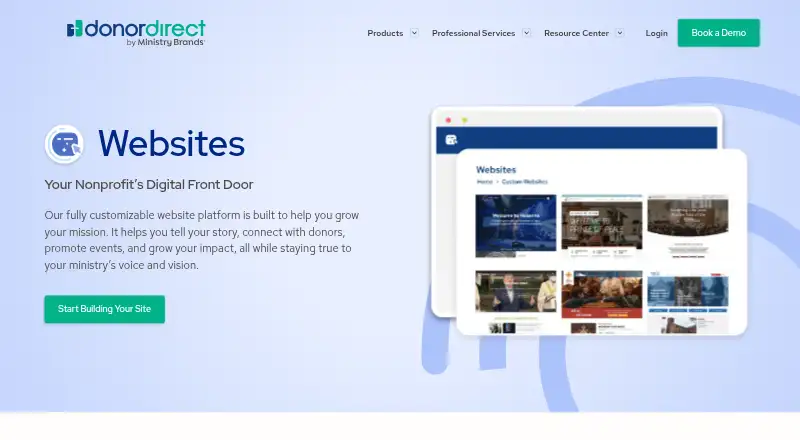Open the Products menu
The image size is (800, 440).
(x=385, y=33)
